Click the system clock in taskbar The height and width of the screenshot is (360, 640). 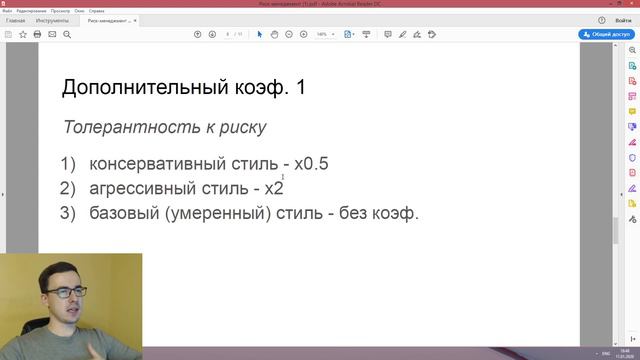point(624,353)
